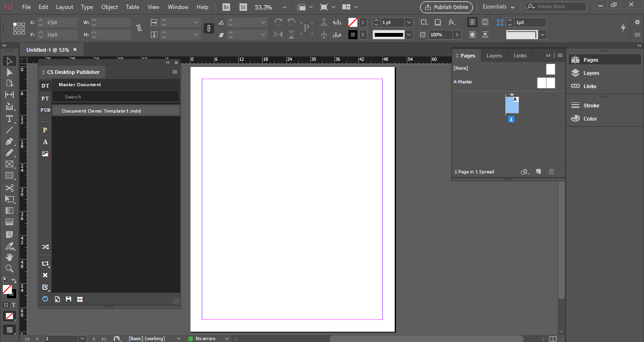Toggle formatting affects container button
Image resolution: width=644 pixels, height=342 pixels.
(x=6, y=305)
